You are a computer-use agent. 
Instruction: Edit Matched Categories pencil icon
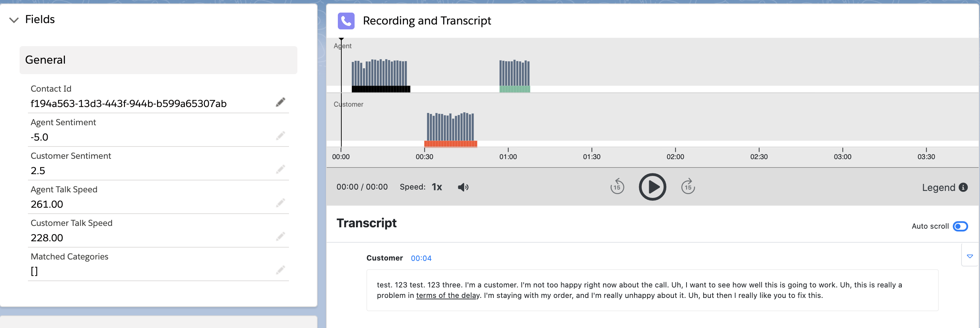point(280,270)
